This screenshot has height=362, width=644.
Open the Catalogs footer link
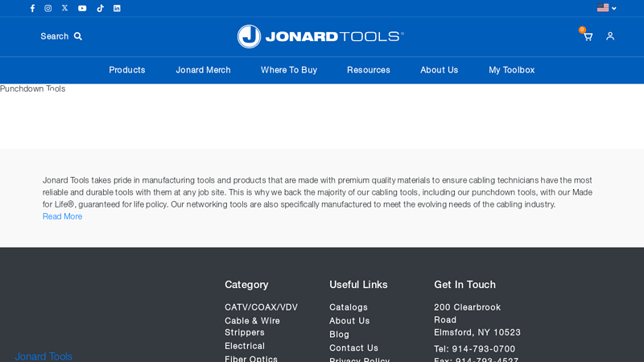click(x=349, y=307)
